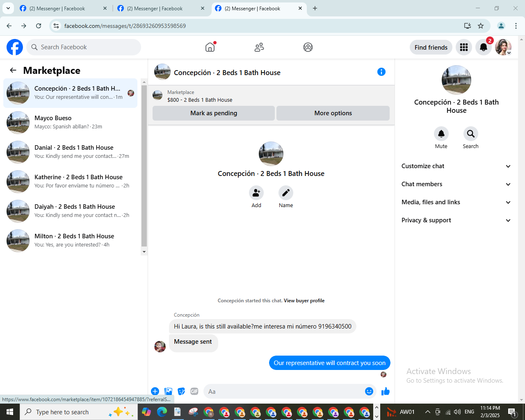525x420 pixels.
Task: Expand the Privacy & support section
Action: click(x=457, y=220)
